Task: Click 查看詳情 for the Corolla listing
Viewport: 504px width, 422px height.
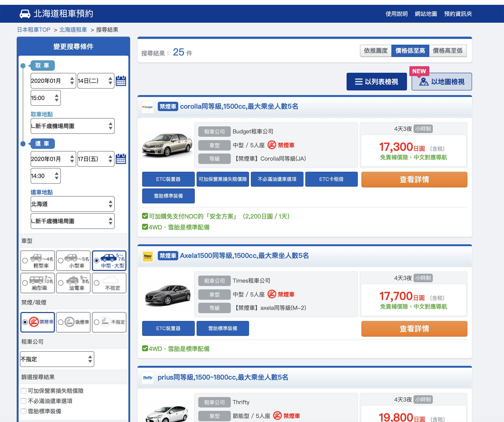Action: [x=414, y=179]
